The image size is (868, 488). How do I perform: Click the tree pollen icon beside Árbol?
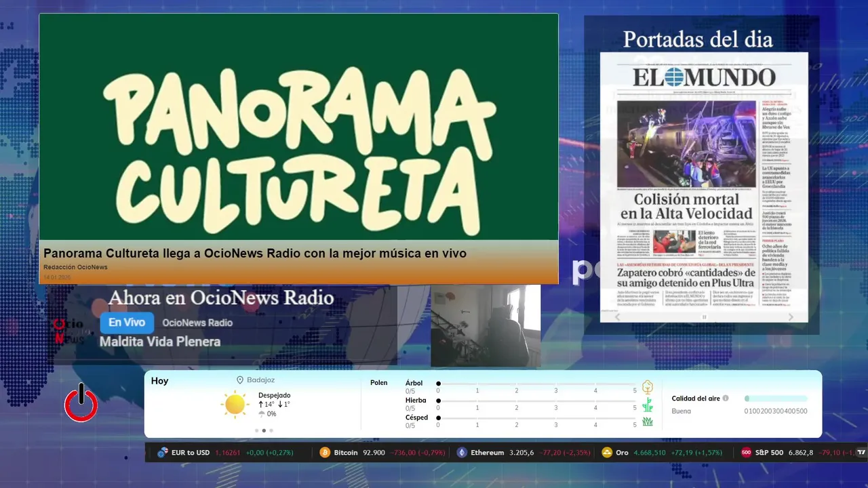coord(648,387)
